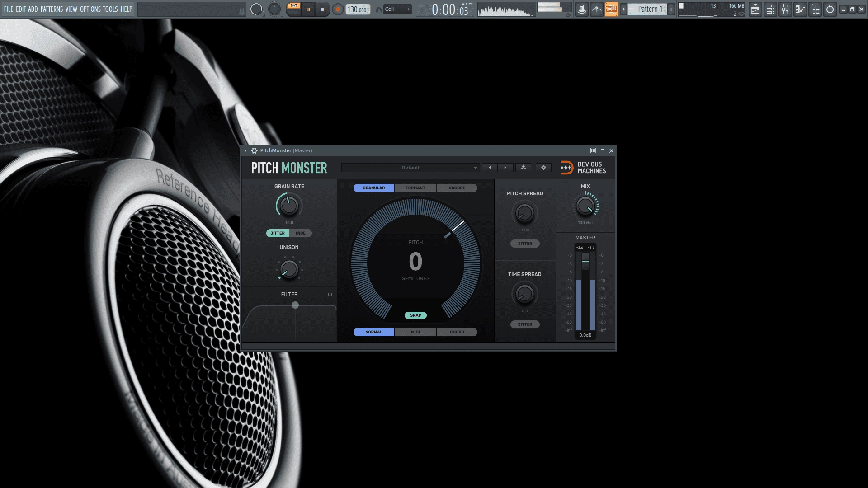Open the VIEW menu
868x488 pixels.
tap(71, 9)
